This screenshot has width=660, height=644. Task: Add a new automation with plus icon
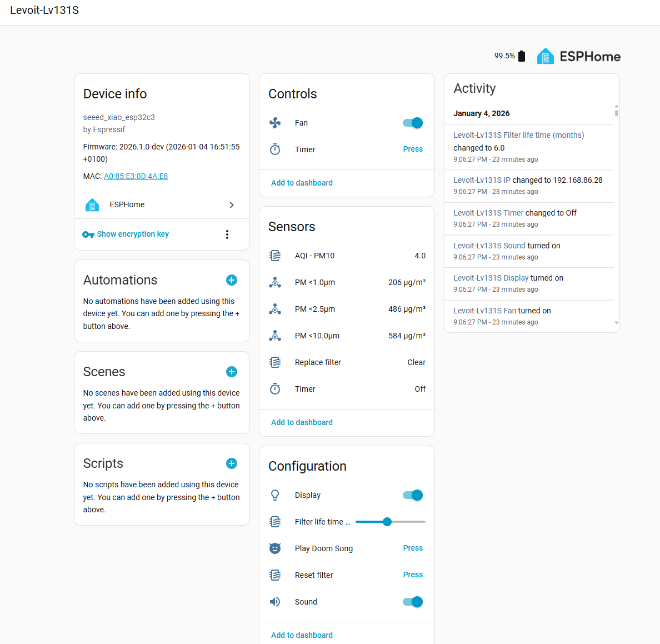click(232, 281)
